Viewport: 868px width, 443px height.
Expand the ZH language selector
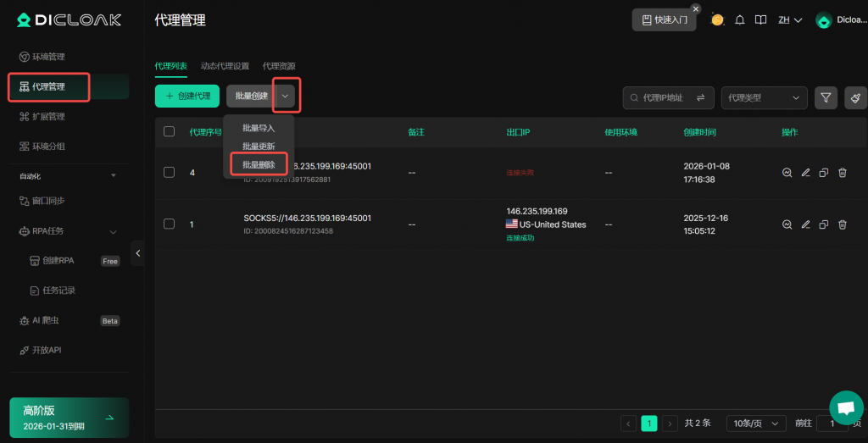789,19
